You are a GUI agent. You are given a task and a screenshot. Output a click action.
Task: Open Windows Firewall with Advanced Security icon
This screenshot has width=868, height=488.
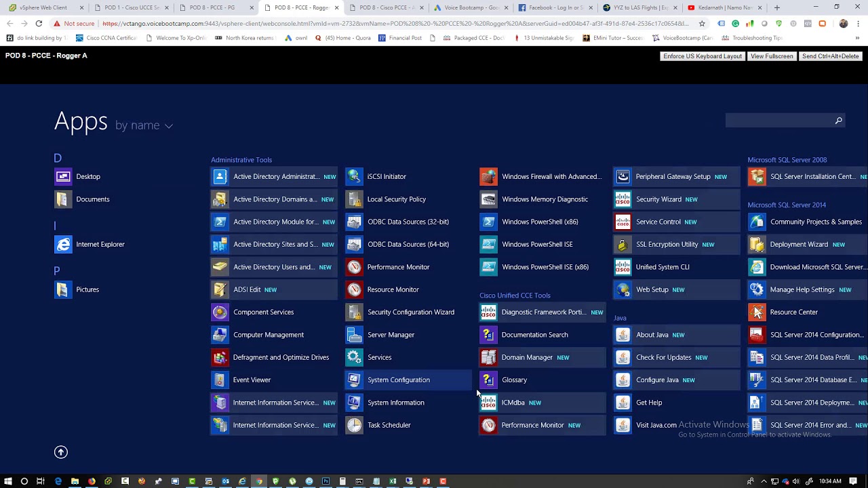pos(488,177)
